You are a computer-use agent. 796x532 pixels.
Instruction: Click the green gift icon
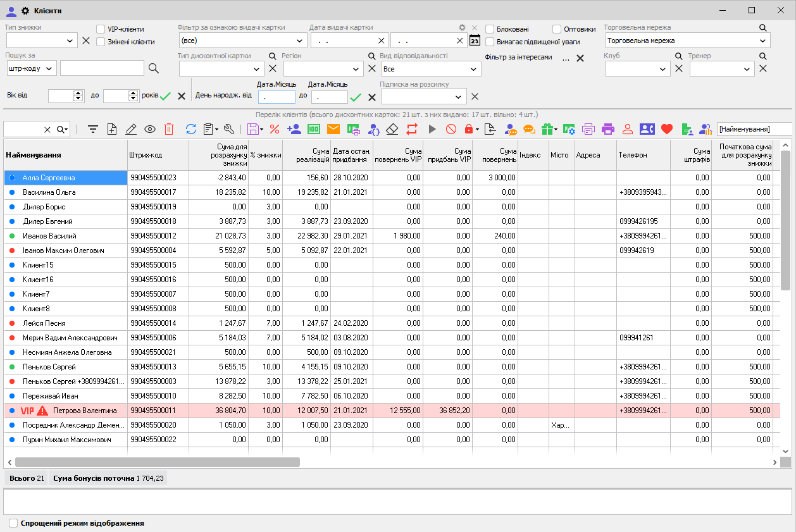[547, 129]
